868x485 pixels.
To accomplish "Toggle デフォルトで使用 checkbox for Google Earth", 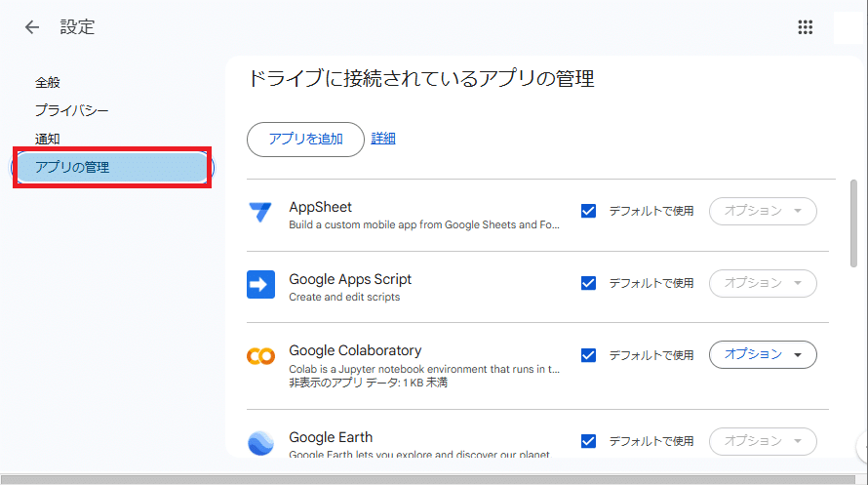I will pos(588,441).
